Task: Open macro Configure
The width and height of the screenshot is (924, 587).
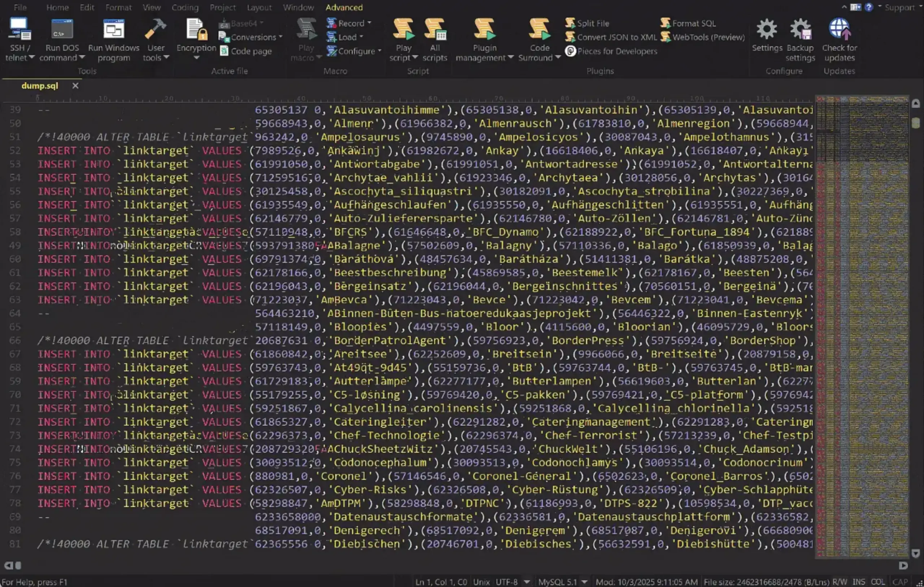Action: coord(351,51)
